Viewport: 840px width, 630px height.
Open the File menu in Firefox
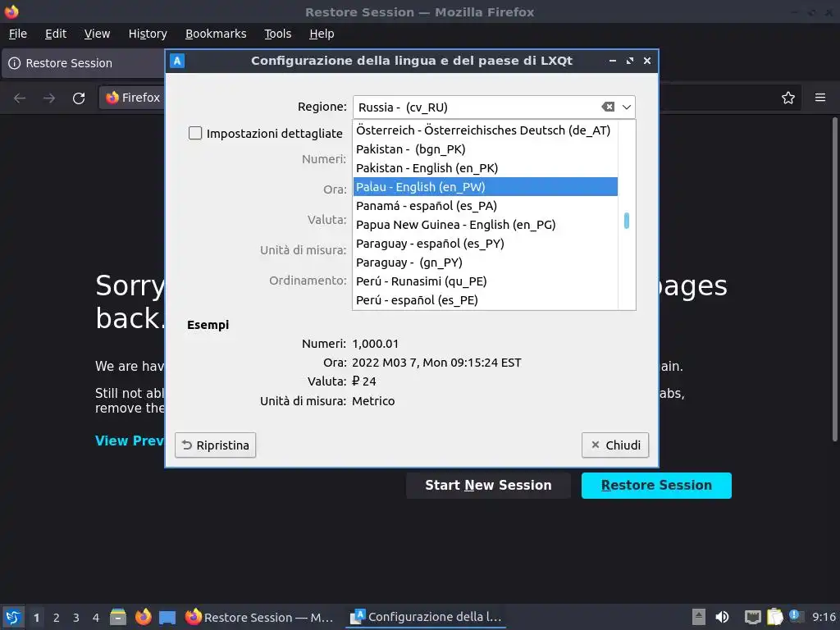pos(18,34)
